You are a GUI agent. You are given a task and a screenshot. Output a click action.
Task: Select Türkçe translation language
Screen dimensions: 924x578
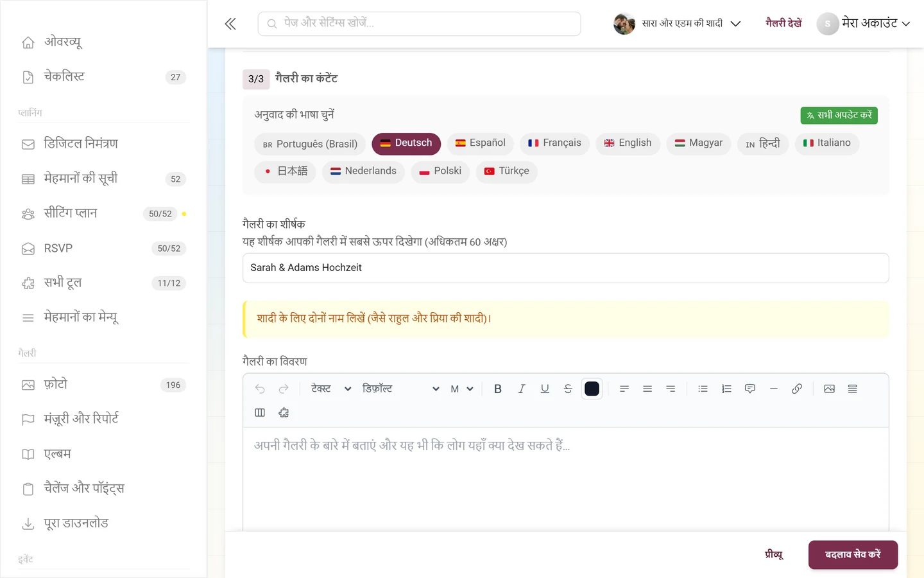click(x=506, y=171)
